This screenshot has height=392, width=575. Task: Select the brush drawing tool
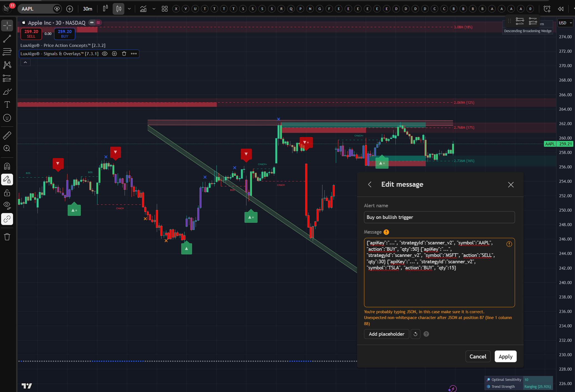point(7,92)
